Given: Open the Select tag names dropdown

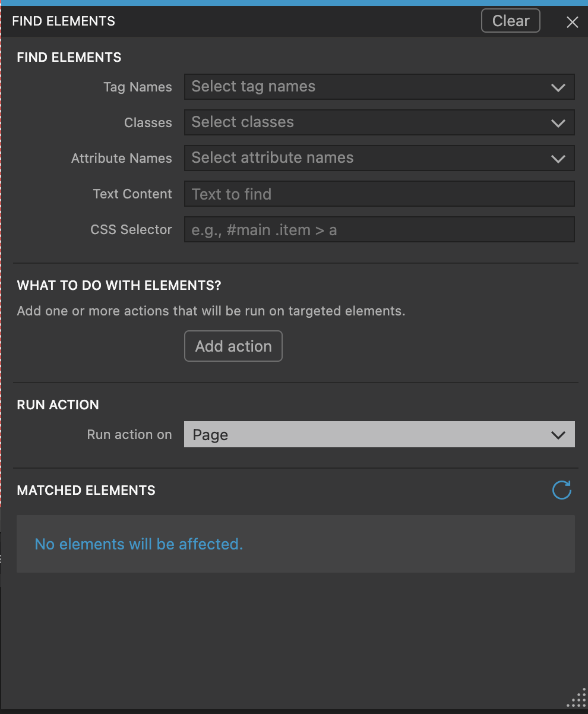Looking at the screenshot, I should (368, 87).
